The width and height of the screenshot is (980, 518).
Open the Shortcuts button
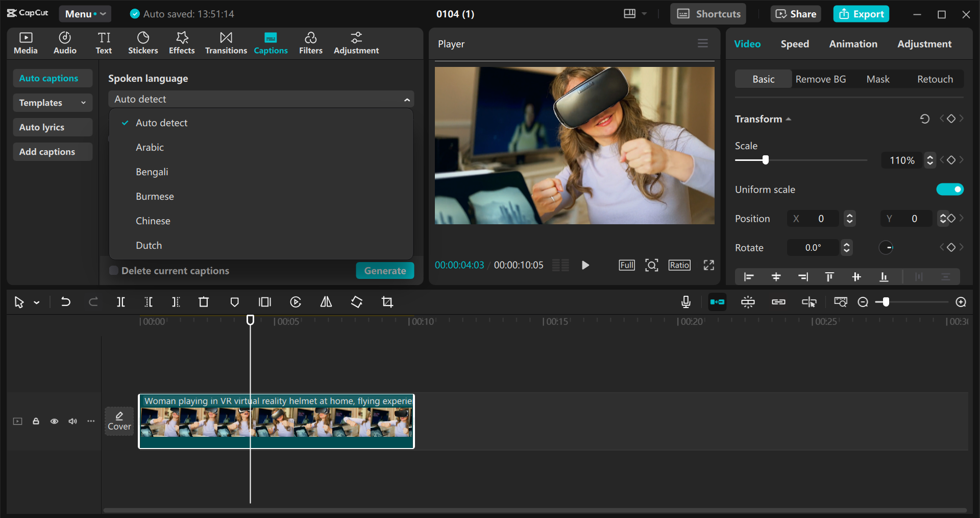pos(708,14)
